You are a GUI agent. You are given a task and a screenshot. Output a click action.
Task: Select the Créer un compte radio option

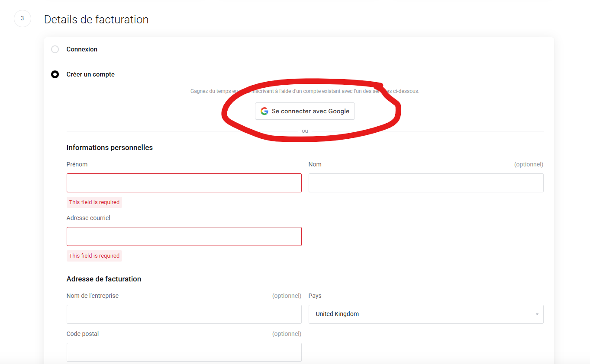55,74
